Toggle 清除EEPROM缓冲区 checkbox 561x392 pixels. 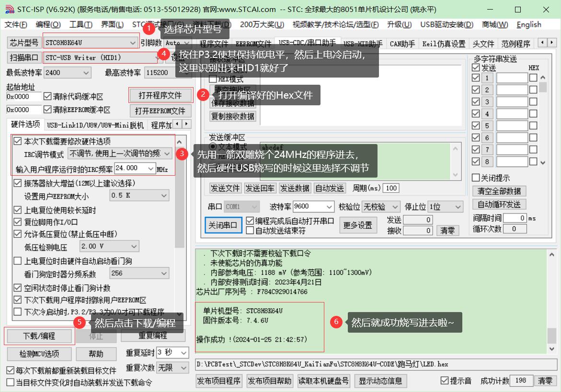[47, 109]
